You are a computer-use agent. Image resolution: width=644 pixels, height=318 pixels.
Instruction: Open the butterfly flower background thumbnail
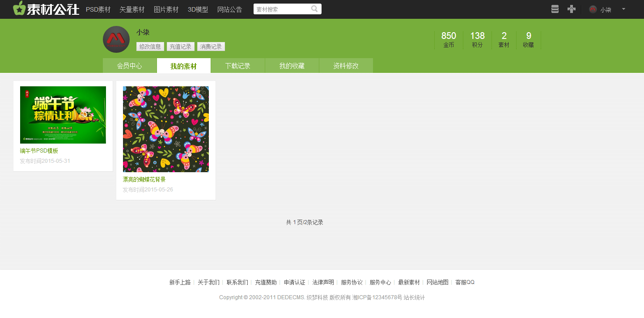pyautogui.click(x=166, y=129)
